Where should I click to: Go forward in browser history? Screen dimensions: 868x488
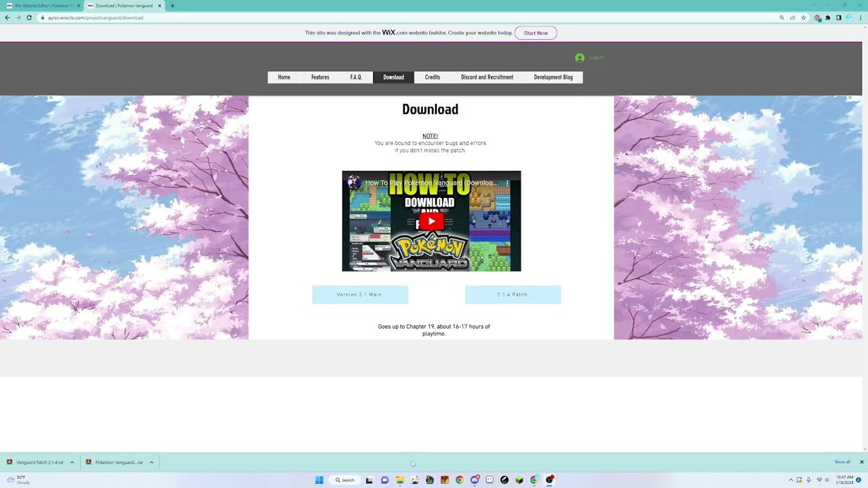click(x=18, y=18)
